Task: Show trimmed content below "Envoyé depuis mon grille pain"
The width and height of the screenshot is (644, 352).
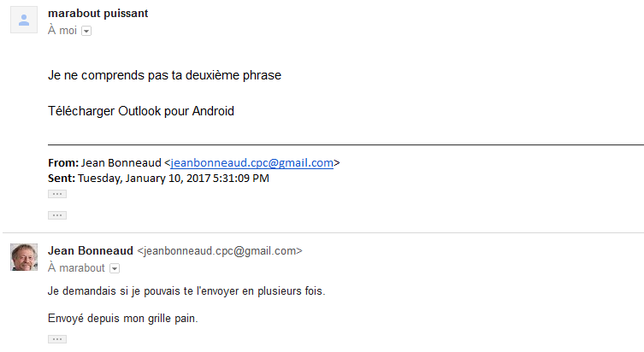Action: pyautogui.click(x=57, y=339)
